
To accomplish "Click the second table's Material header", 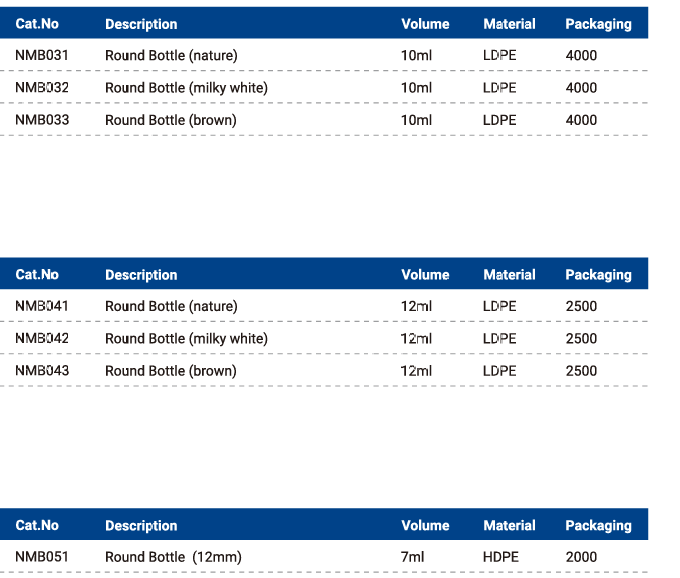I will click(510, 274).
